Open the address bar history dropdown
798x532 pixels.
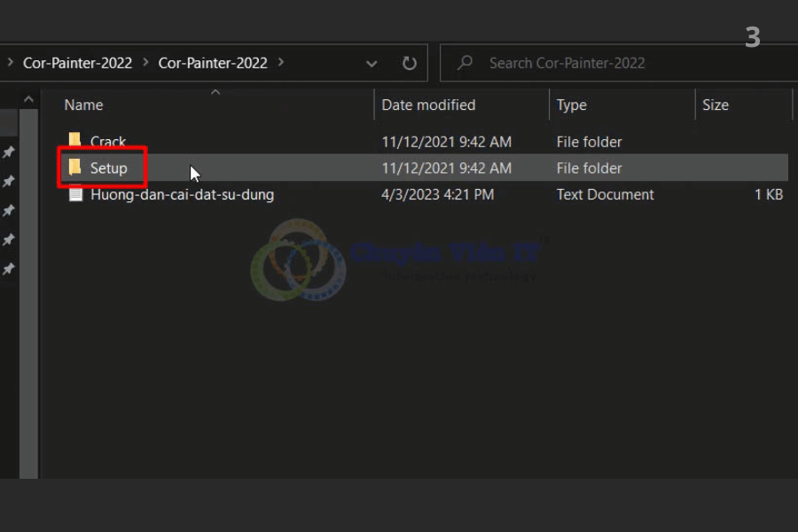pos(372,63)
